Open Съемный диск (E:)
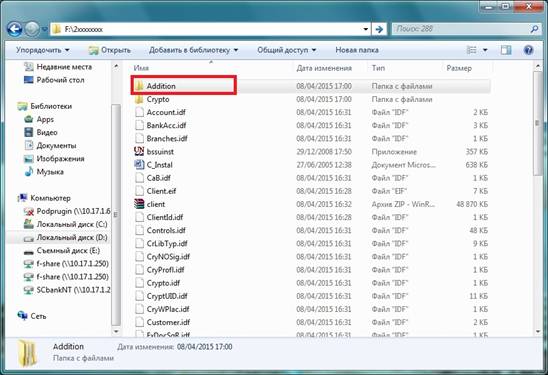 click(x=62, y=251)
